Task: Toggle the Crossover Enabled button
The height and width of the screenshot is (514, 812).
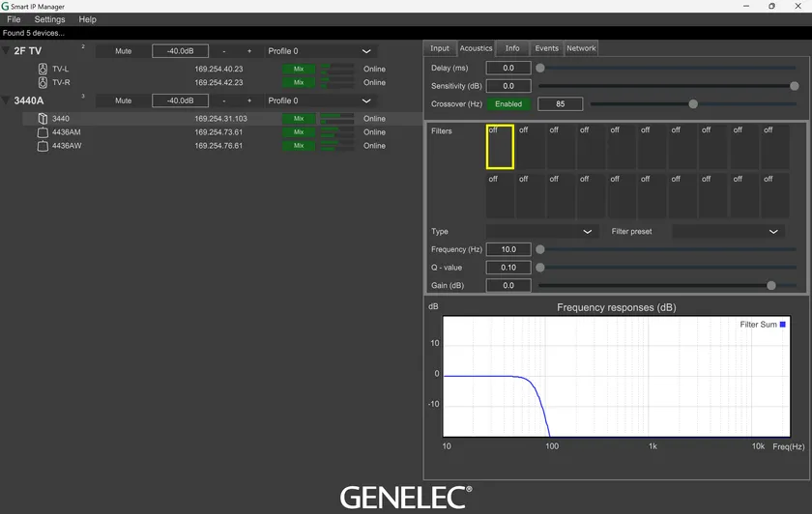Action: (x=507, y=104)
